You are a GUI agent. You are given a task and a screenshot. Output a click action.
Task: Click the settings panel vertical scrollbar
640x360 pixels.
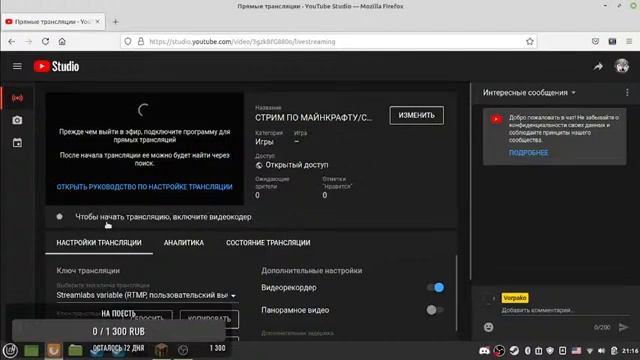456,293
